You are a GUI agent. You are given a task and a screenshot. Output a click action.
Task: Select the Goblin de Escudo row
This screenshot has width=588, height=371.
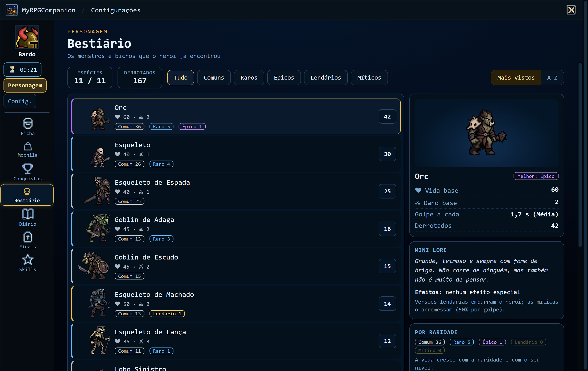click(236, 266)
